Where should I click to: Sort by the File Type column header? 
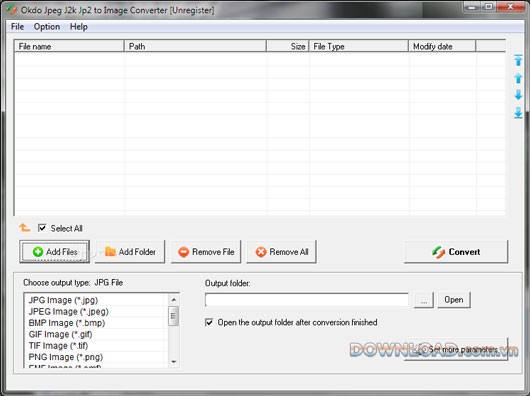click(359, 46)
